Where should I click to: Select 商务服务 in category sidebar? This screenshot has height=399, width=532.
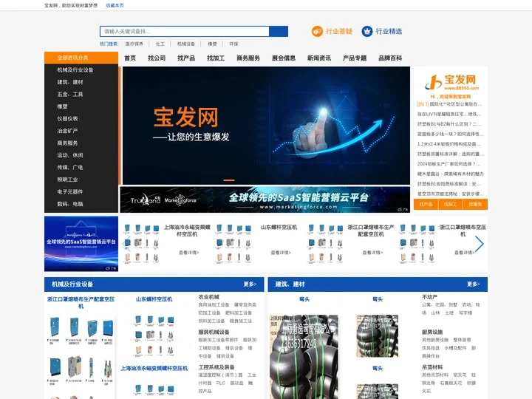click(67, 143)
